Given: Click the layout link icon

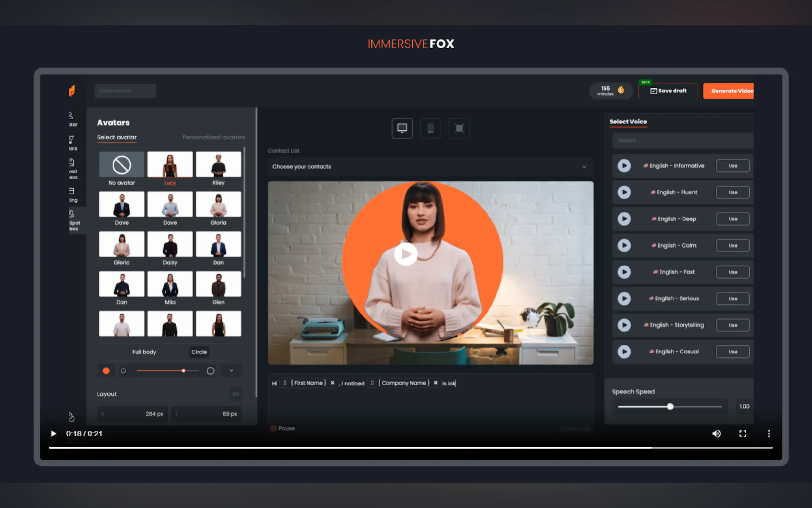Looking at the screenshot, I should pos(236,394).
